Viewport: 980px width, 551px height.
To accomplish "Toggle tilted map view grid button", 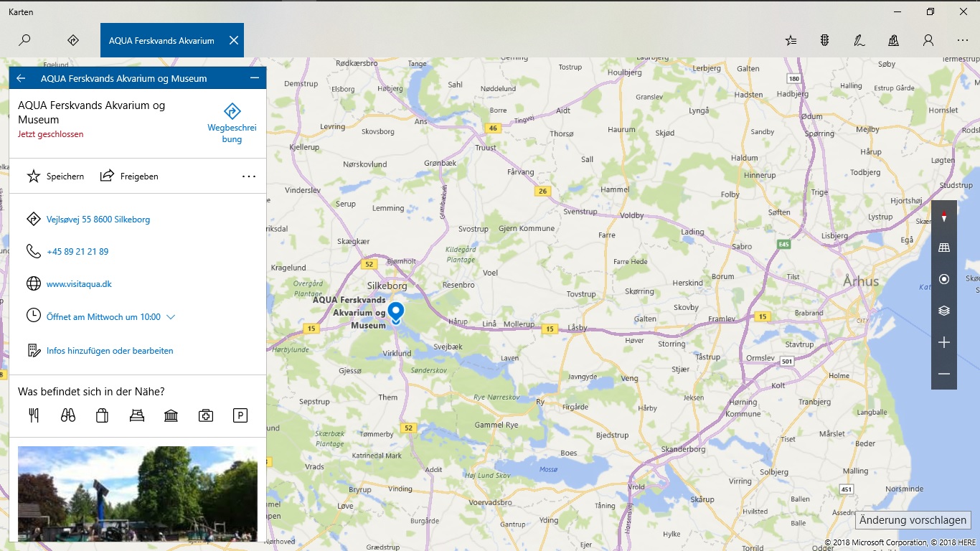I will [943, 248].
